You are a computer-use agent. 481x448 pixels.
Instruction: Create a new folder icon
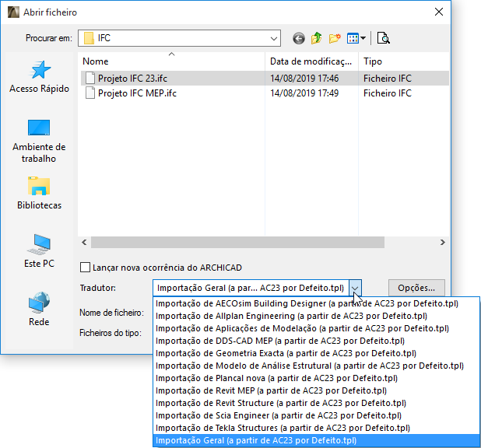coord(335,38)
